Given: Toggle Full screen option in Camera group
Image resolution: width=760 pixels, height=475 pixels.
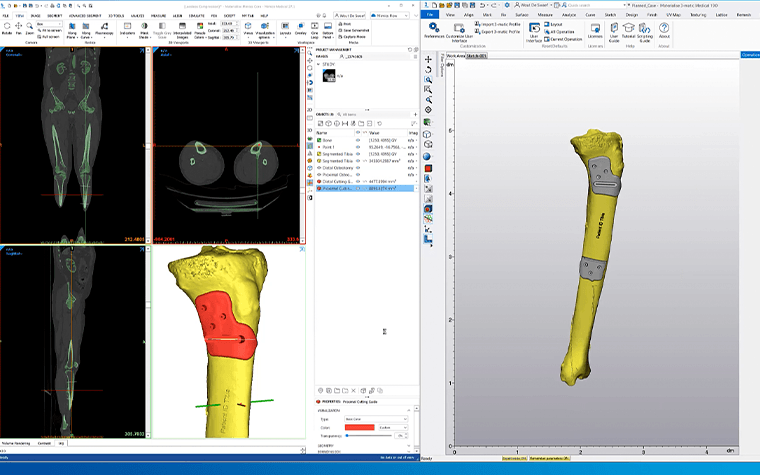Looking at the screenshot, I should click(48, 37).
